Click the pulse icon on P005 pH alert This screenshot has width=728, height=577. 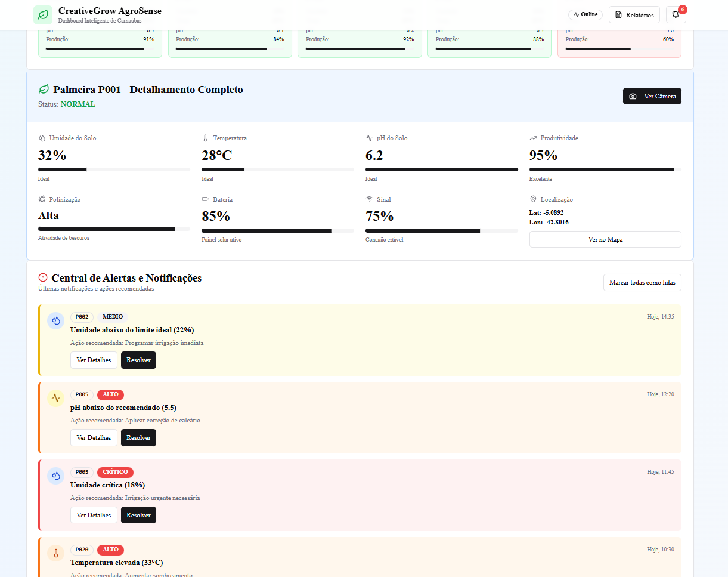tap(56, 398)
